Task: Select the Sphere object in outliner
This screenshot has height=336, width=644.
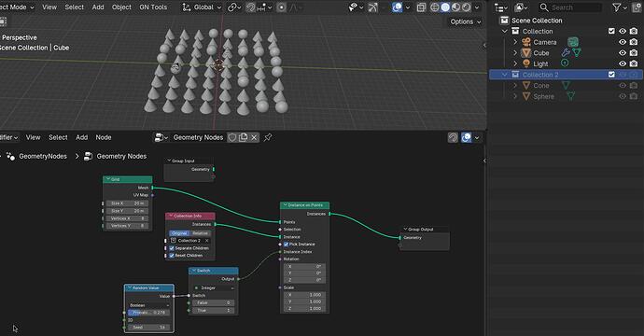Action: tap(543, 96)
